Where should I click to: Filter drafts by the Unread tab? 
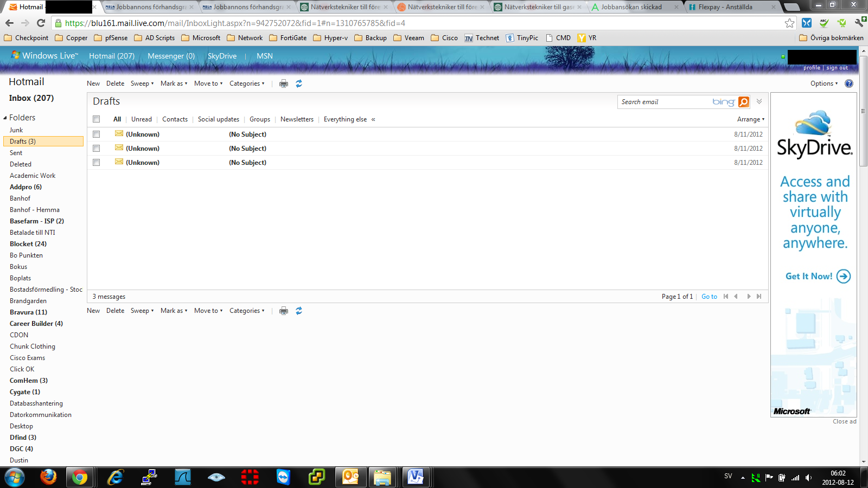point(142,119)
